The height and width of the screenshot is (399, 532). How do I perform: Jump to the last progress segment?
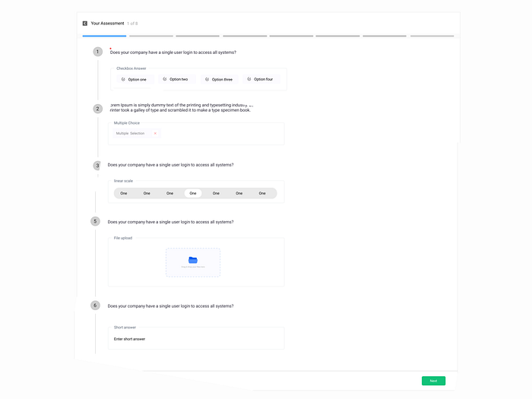(x=432, y=36)
